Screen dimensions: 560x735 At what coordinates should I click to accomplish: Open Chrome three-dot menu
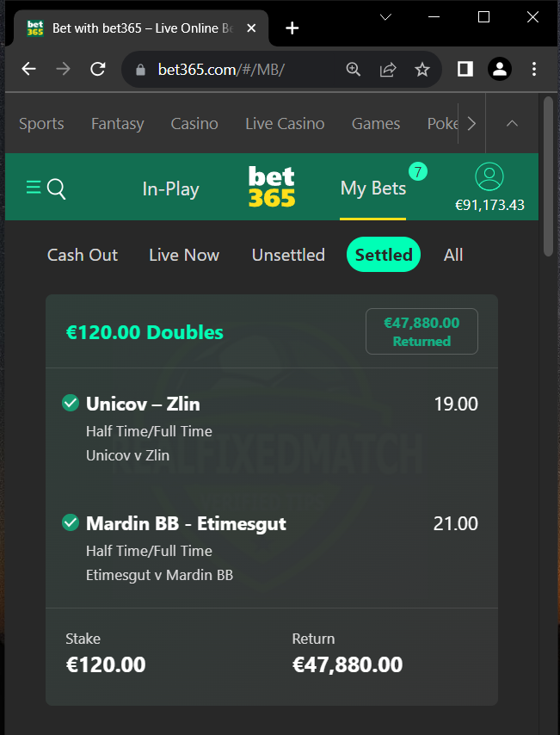pyautogui.click(x=534, y=70)
